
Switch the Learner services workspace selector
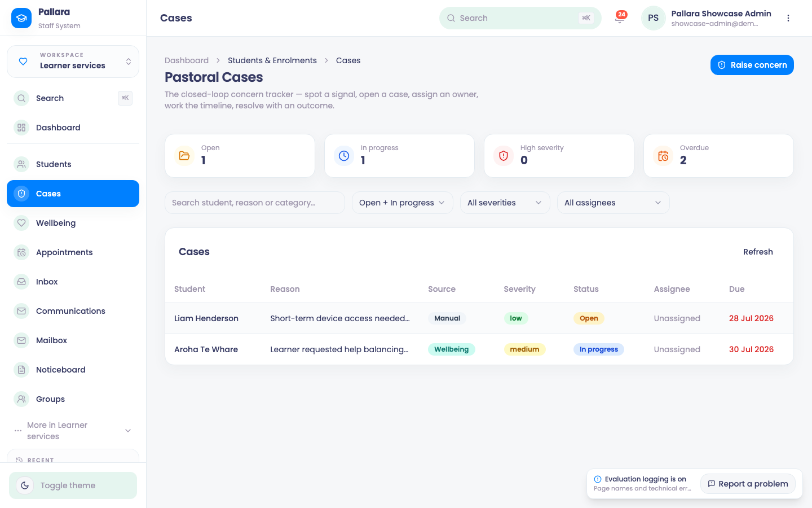point(73,61)
